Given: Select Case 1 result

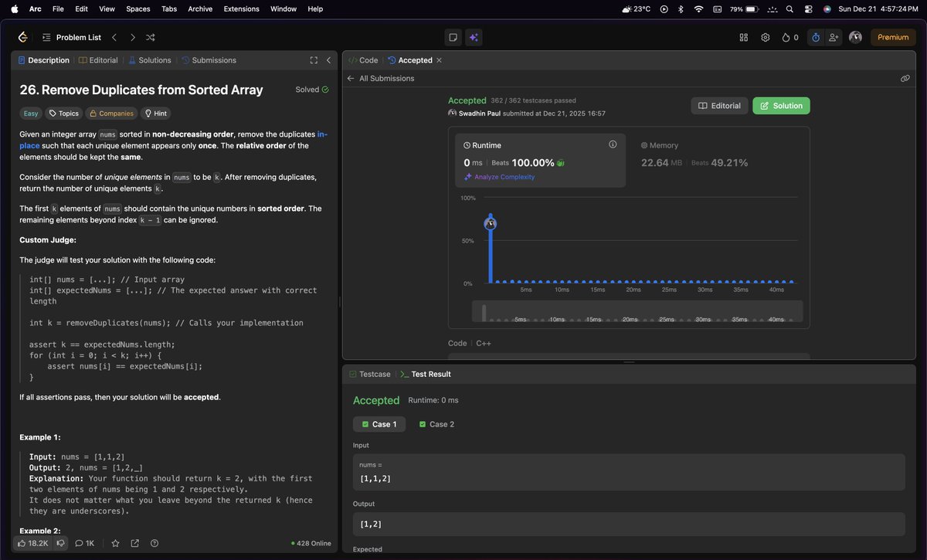Looking at the screenshot, I should point(379,424).
